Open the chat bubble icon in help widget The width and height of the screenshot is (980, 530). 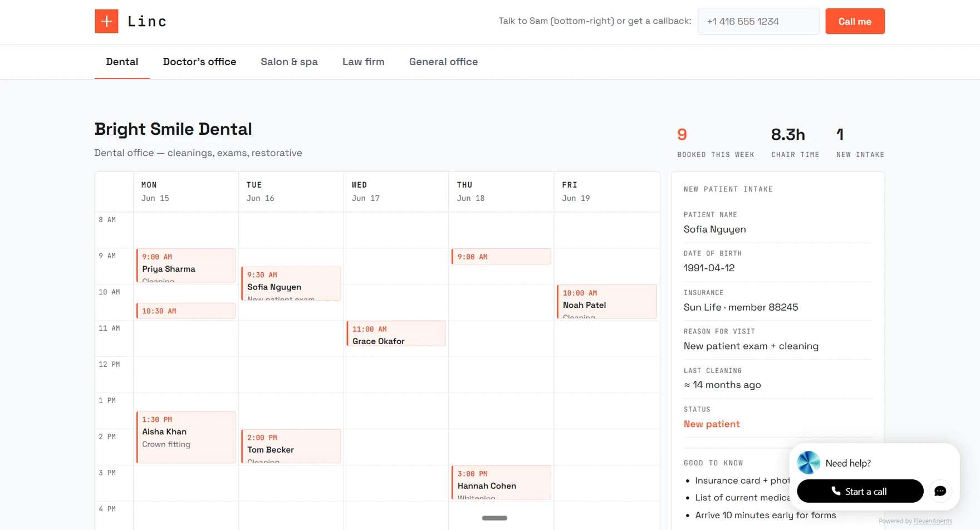coord(940,491)
